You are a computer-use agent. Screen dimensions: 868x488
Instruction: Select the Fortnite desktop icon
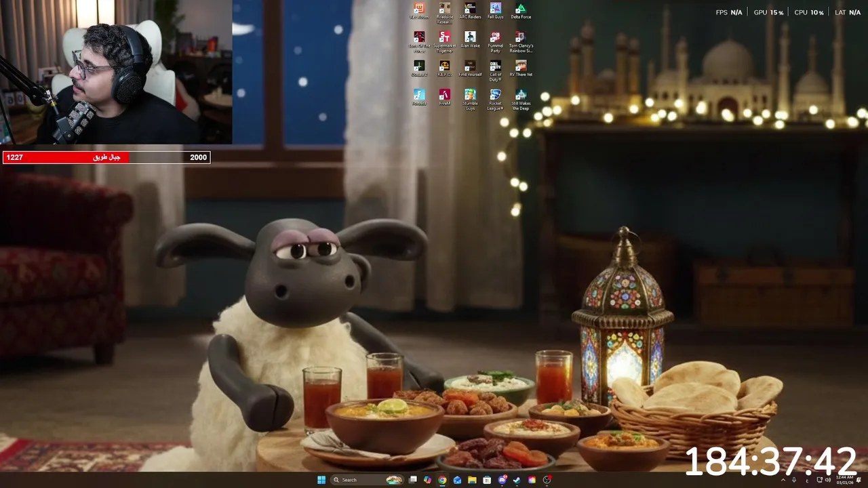pos(419,97)
